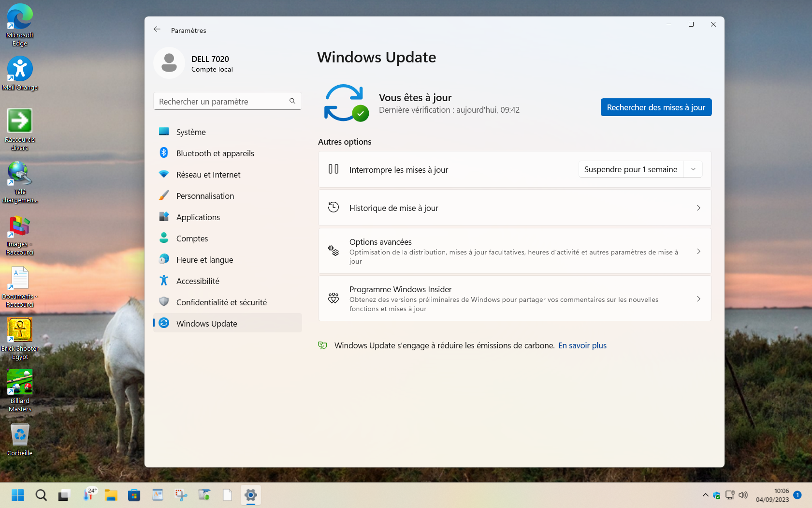Click the green leaf carbon icon

(322, 345)
